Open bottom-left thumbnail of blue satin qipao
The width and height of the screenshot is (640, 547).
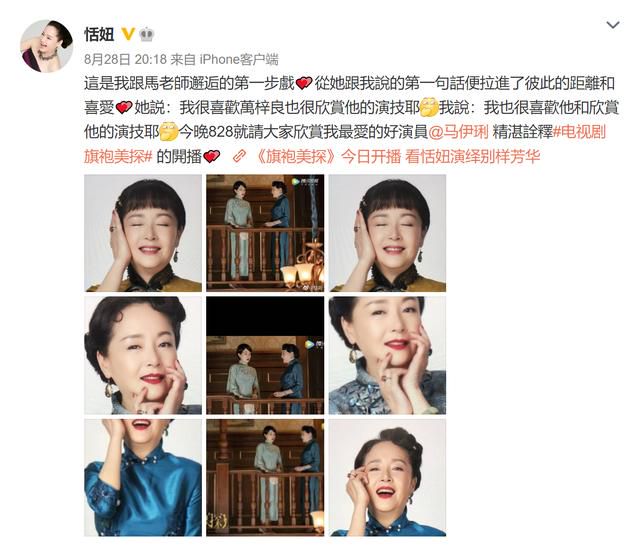coord(143,478)
